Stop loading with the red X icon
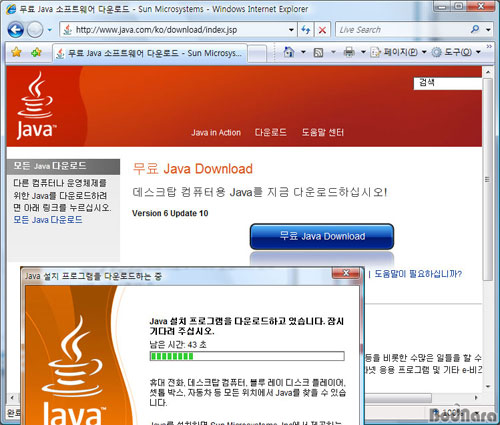 click(x=322, y=30)
